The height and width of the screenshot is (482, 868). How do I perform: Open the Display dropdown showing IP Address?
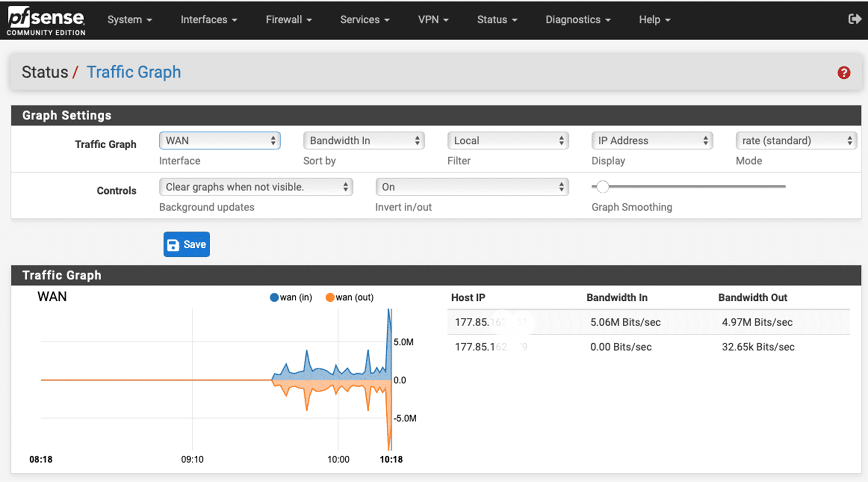pyautogui.click(x=652, y=141)
